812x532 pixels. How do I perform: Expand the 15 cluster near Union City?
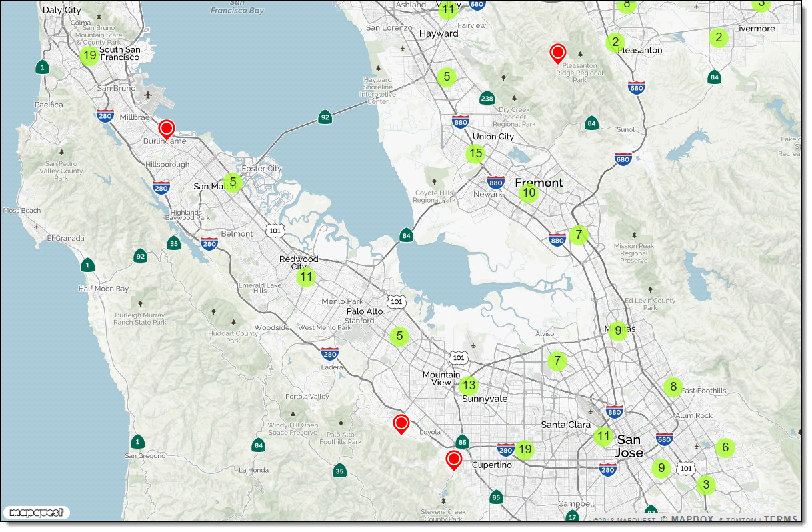tap(475, 154)
